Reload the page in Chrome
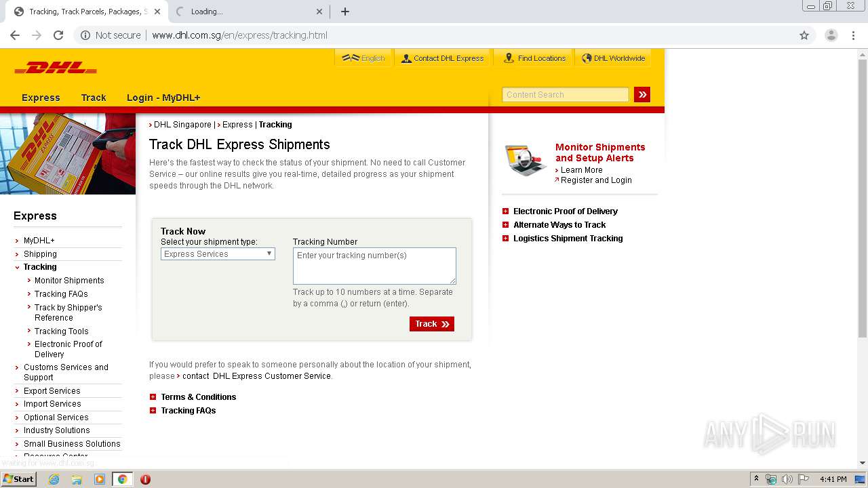This screenshot has height=488, width=868. [x=58, y=35]
